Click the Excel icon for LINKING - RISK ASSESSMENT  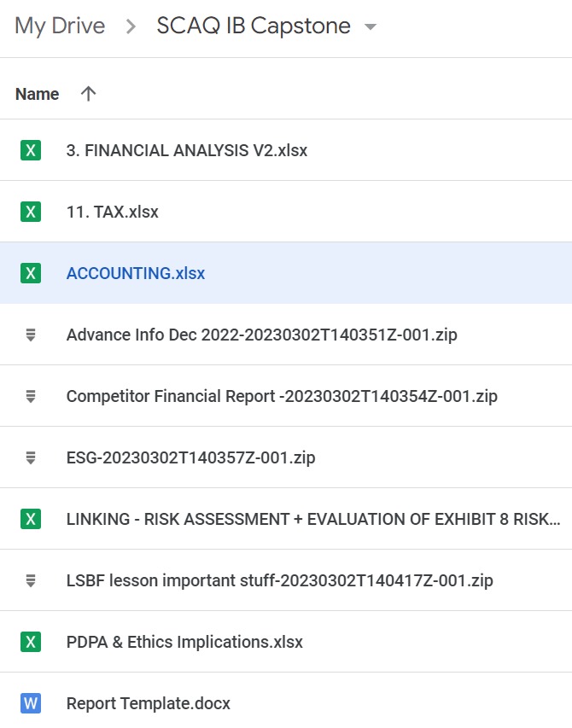(31, 519)
